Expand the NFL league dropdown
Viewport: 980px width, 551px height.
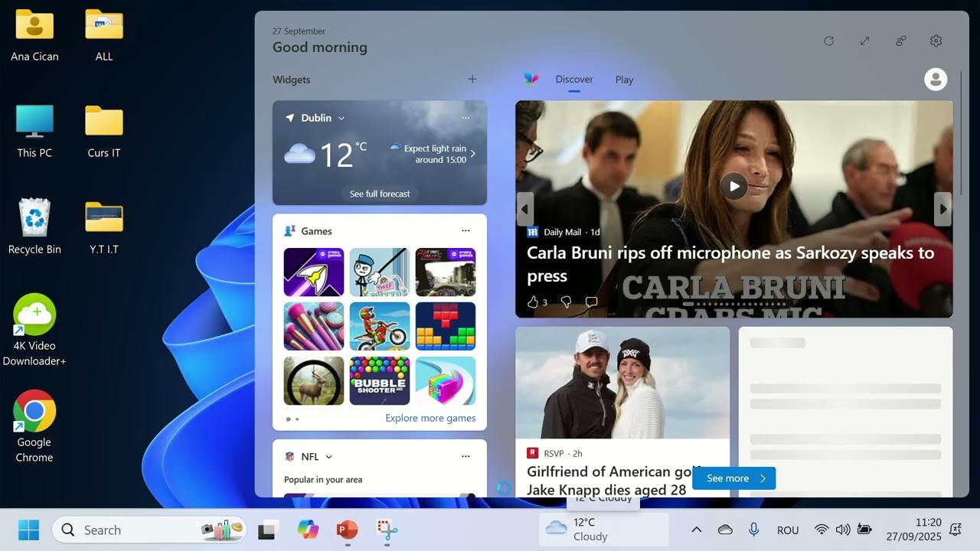tap(329, 457)
